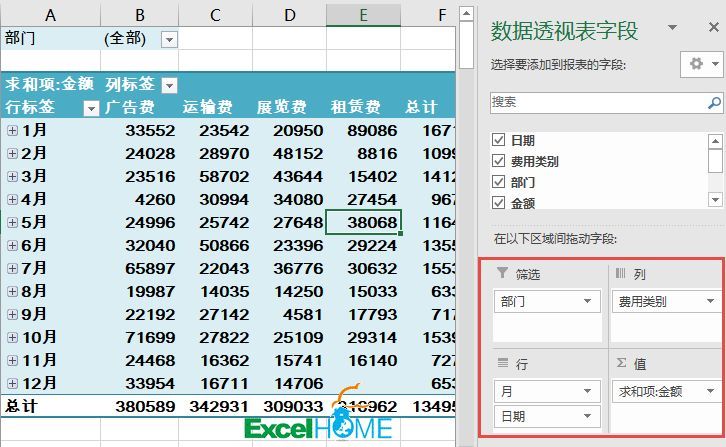Screen dimensions: 726x447
Task: Select cell with value 71699
Action: [139, 338]
